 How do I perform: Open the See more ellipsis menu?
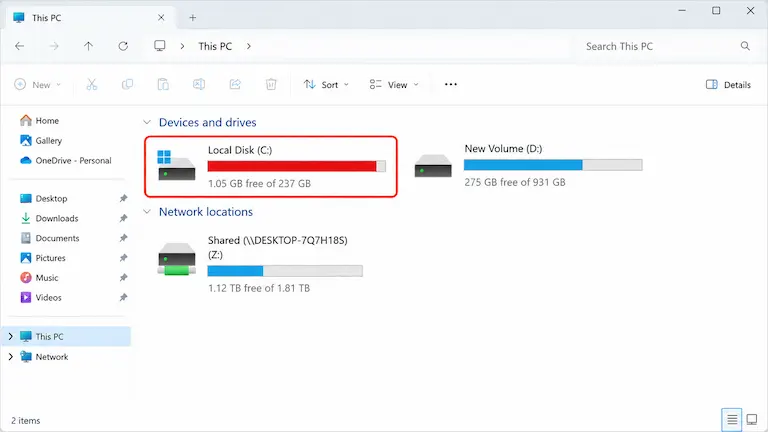(x=451, y=84)
